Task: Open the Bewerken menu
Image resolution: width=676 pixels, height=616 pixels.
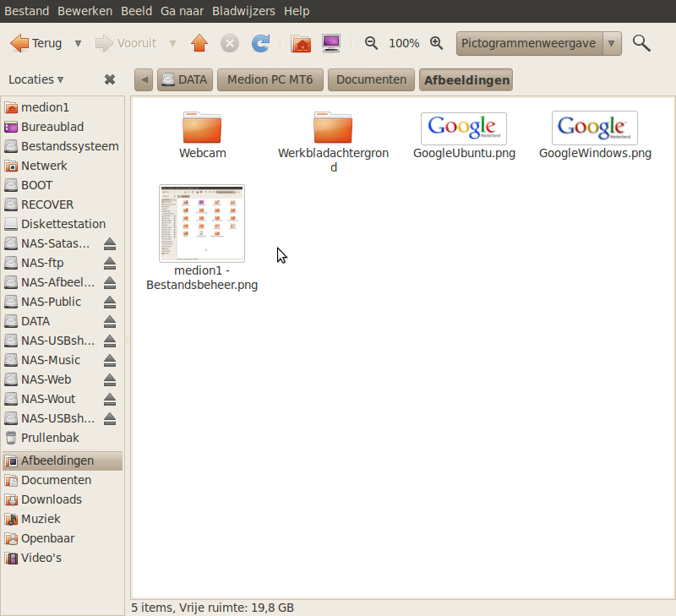Action: (x=85, y=11)
